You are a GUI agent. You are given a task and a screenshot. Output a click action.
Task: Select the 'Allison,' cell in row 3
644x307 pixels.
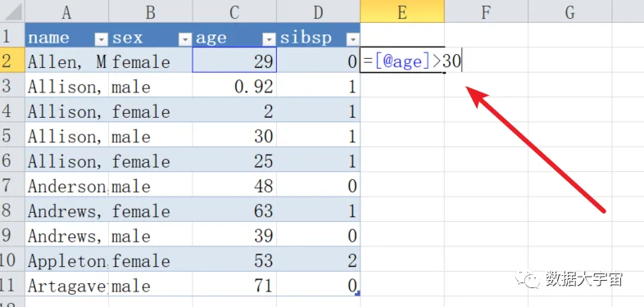point(66,85)
